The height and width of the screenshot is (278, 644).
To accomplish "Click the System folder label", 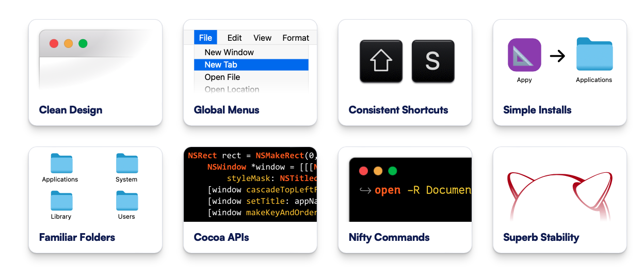I will point(126,179).
